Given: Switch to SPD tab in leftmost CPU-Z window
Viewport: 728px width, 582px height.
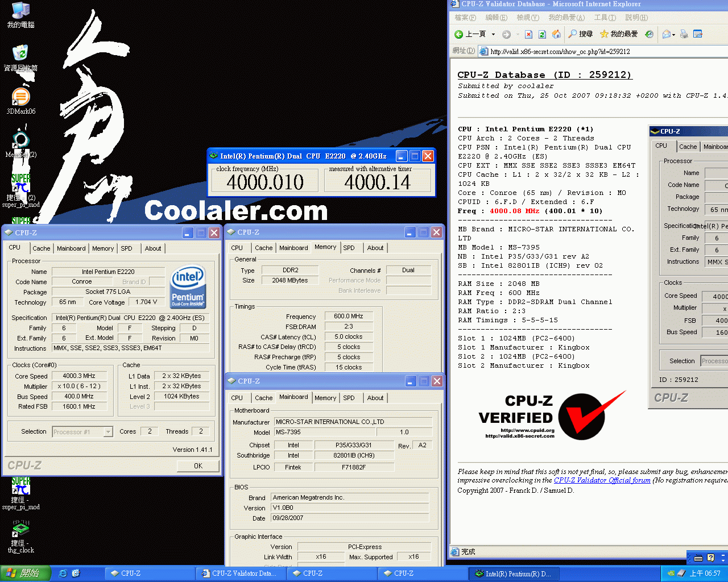Looking at the screenshot, I should point(126,248).
